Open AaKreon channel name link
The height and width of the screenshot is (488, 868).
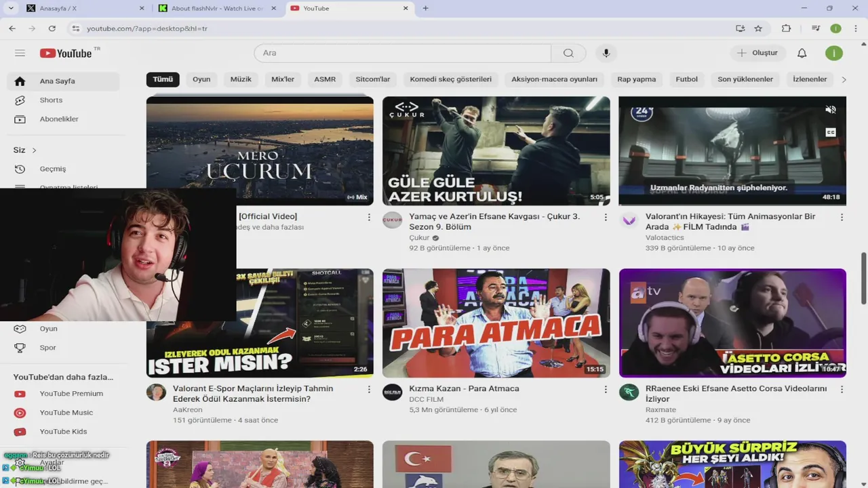click(x=188, y=410)
